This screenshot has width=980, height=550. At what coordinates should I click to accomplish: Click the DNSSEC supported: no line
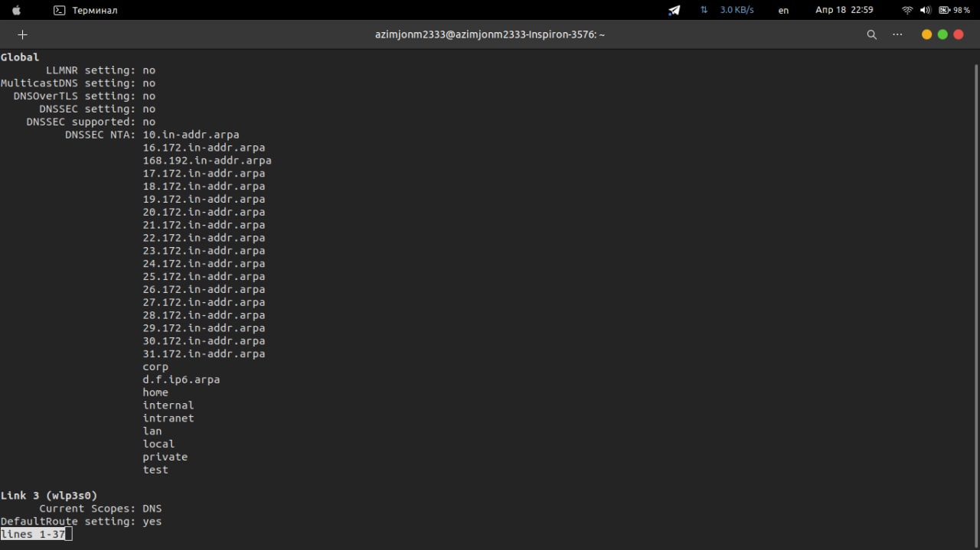coord(91,122)
